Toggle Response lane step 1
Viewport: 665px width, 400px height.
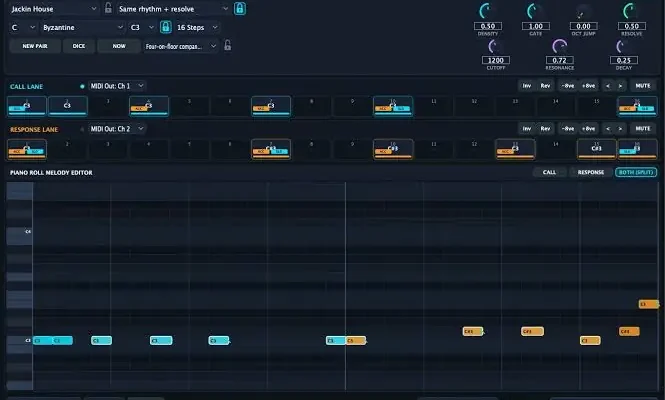27,149
